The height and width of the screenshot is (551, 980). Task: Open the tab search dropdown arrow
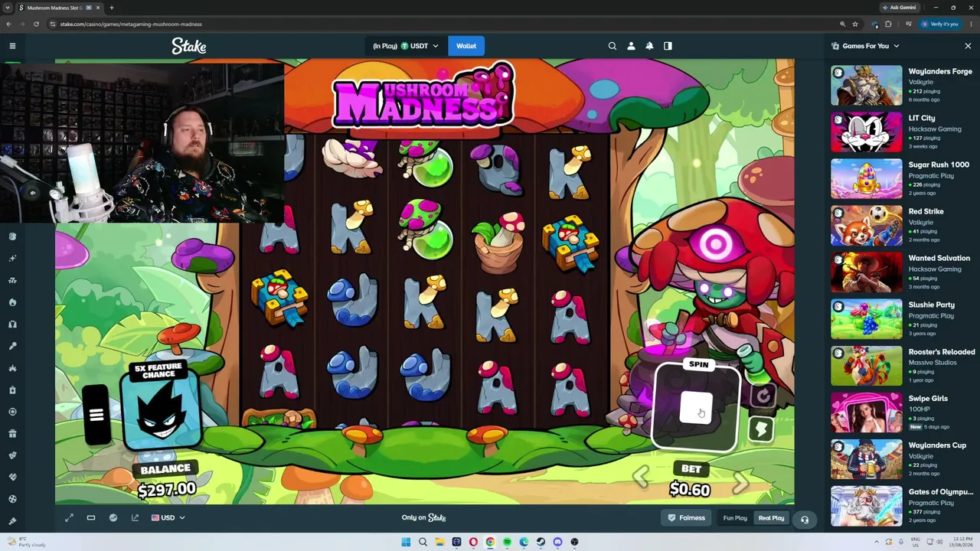8,8
